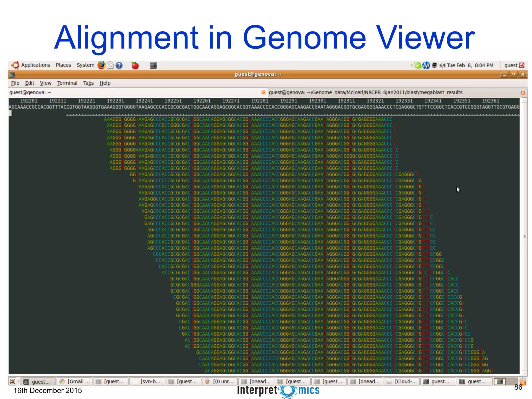The image size is (532, 399).
Task: Switch to first guest... taskbar window
Action: [x=38, y=382]
